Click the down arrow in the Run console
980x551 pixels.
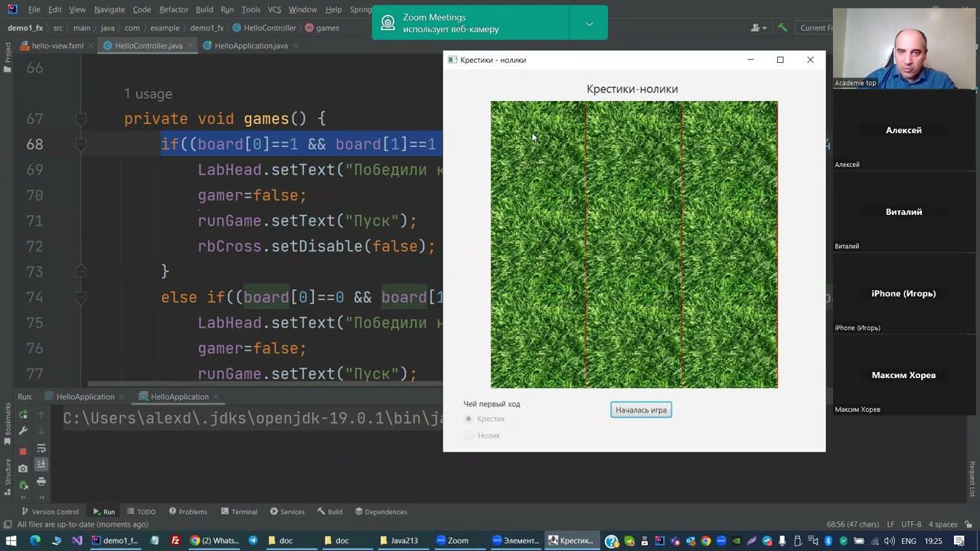pos(41,431)
